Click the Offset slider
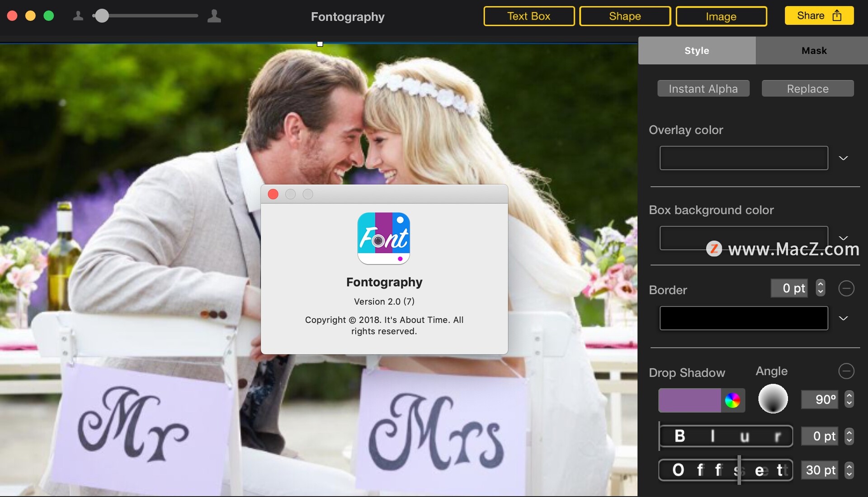The width and height of the screenshot is (868, 497). [x=726, y=470]
